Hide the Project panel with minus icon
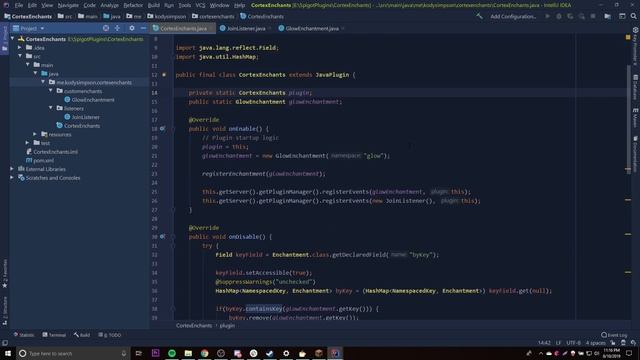This screenshot has width=640, height=360. (143, 28)
